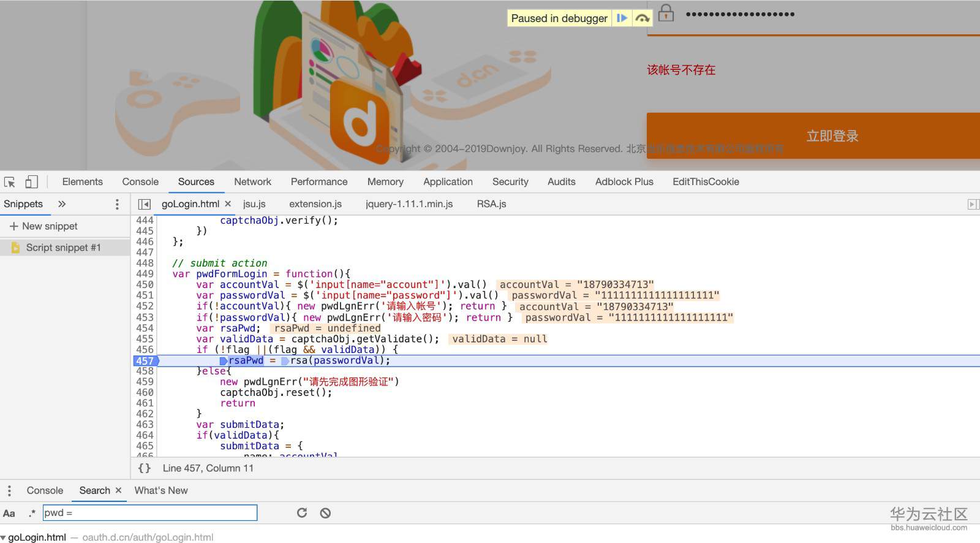Image resolution: width=980 pixels, height=543 pixels.
Task: Refresh the search results
Action: coord(302,513)
